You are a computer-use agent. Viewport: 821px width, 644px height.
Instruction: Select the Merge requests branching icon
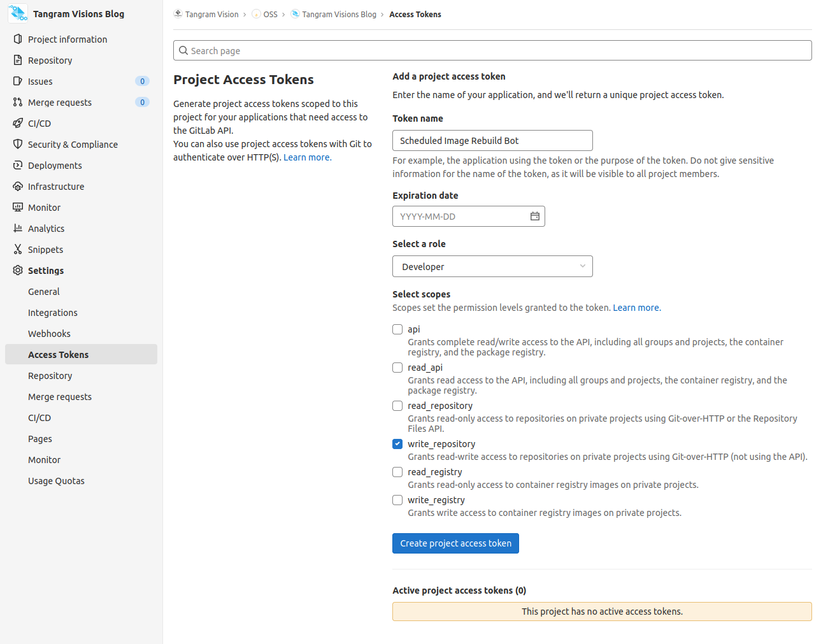point(17,102)
